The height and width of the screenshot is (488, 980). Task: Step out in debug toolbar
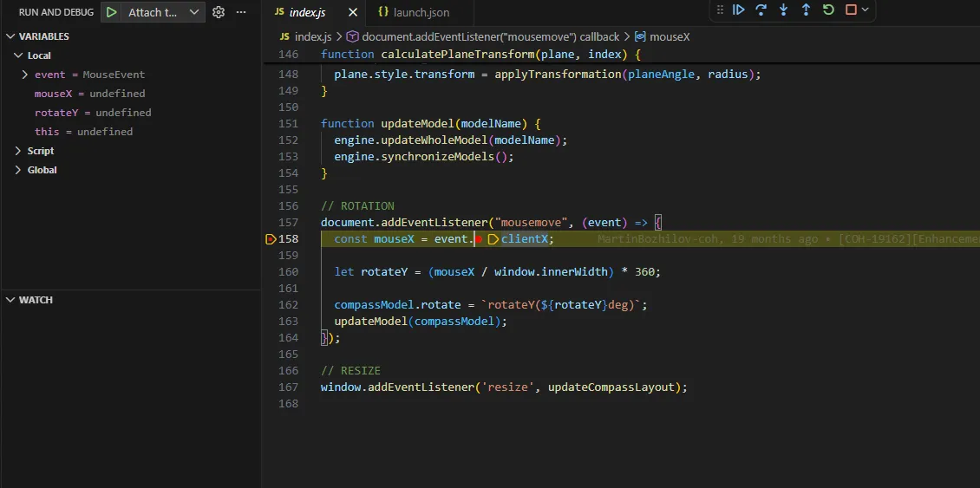(807, 10)
